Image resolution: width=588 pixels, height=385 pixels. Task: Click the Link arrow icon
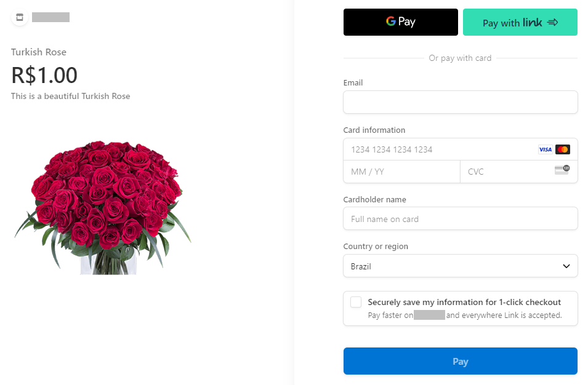[x=552, y=23]
